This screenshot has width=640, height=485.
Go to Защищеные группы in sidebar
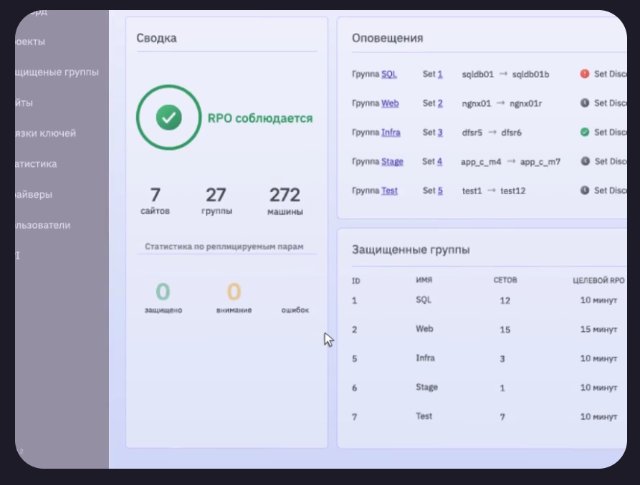56,72
